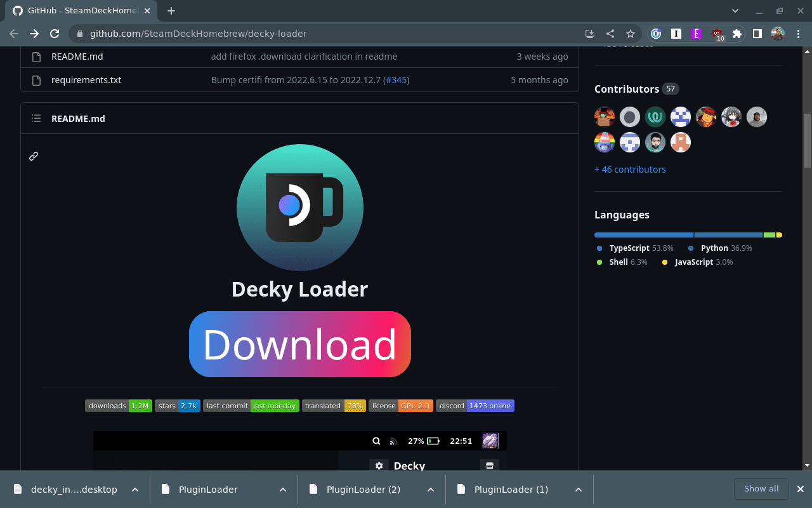Click the README.md section heading
Image resolution: width=812 pixels, height=508 pixels.
(x=78, y=119)
